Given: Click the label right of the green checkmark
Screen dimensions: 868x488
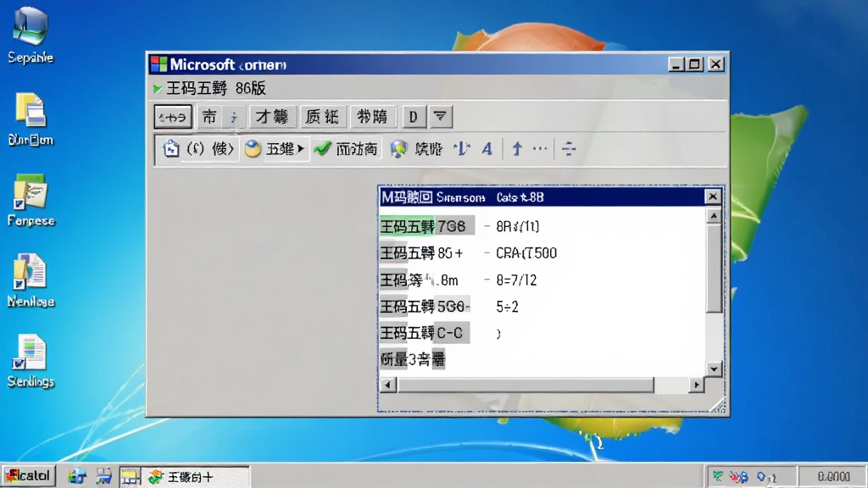Looking at the screenshot, I should click(357, 148).
